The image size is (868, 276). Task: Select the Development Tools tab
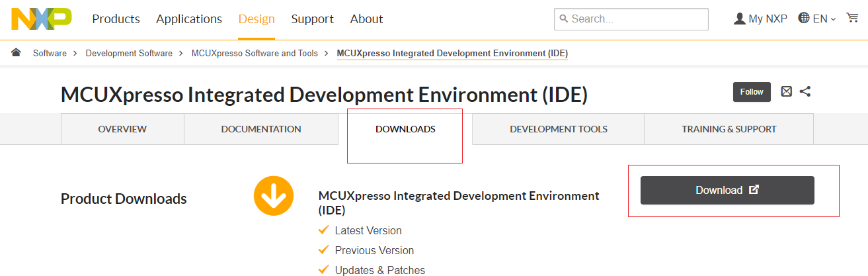pos(559,129)
